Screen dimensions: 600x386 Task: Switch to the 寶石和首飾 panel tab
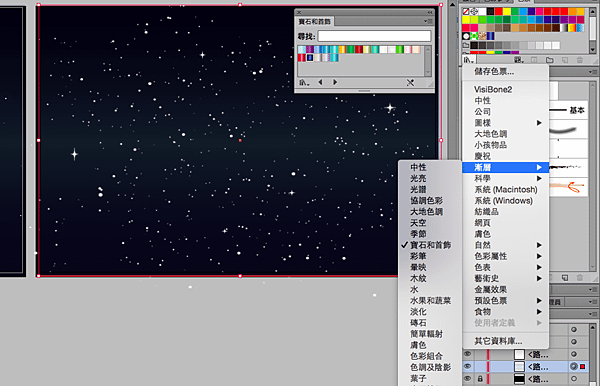[x=315, y=21]
